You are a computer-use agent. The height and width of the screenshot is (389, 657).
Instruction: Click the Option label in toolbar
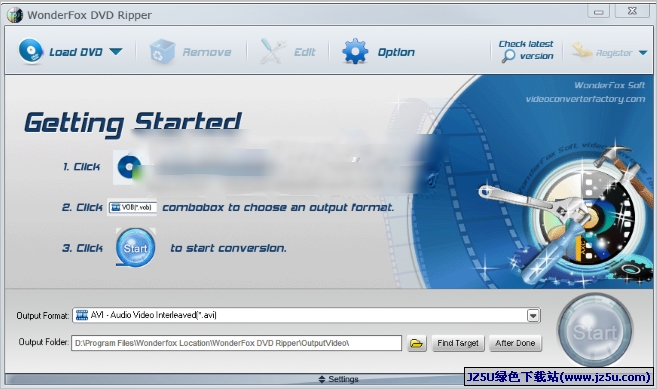396,52
